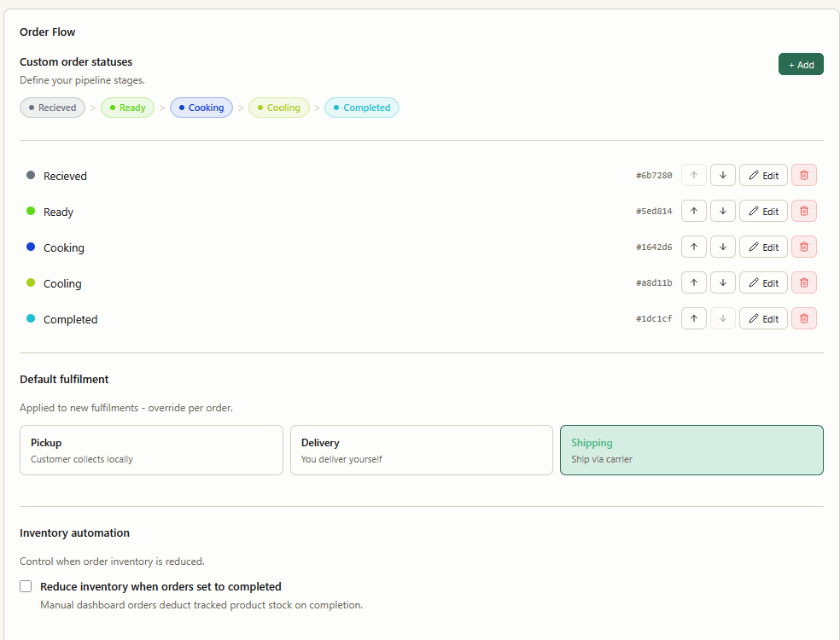
Task: Click the green color dot for Ready
Action: pyautogui.click(x=31, y=211)
